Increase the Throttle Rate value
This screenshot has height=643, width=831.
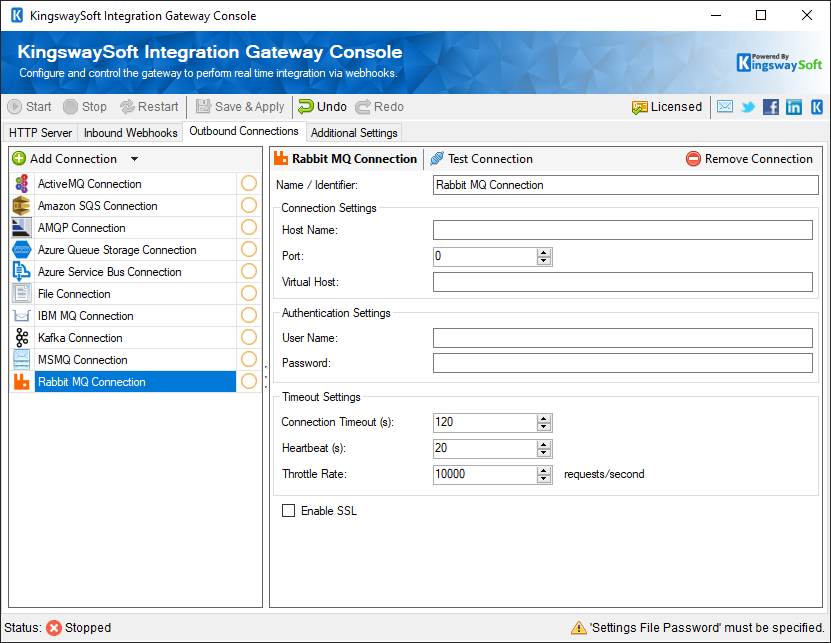coord(544,471)
